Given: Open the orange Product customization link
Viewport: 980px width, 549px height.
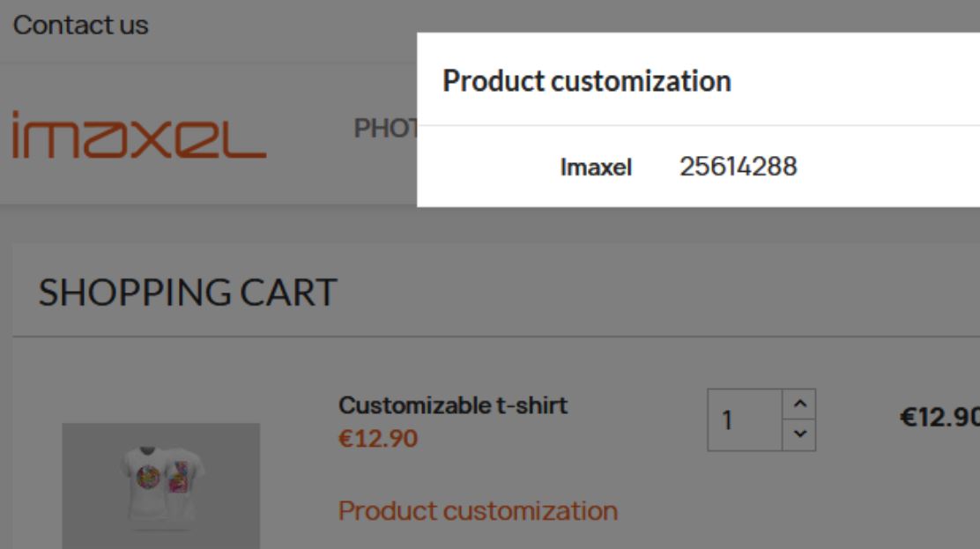Looking at the screenshot, I should point(478,510).
